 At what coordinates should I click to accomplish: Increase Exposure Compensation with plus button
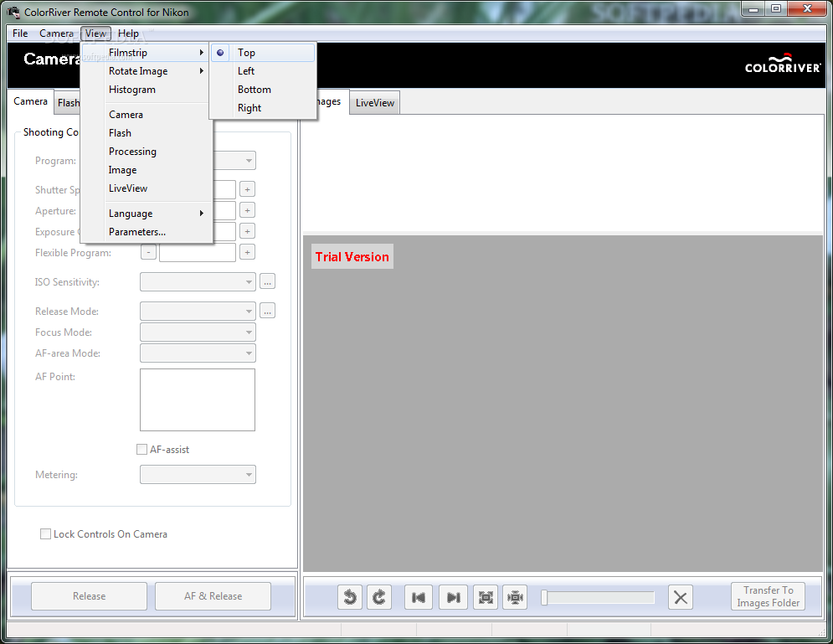click(247, 231)
